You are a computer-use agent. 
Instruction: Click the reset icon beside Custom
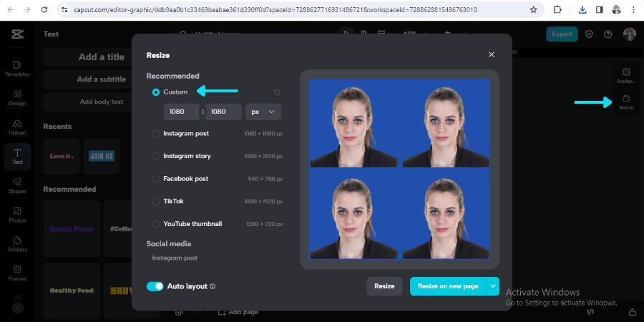[x=277, y=92]
